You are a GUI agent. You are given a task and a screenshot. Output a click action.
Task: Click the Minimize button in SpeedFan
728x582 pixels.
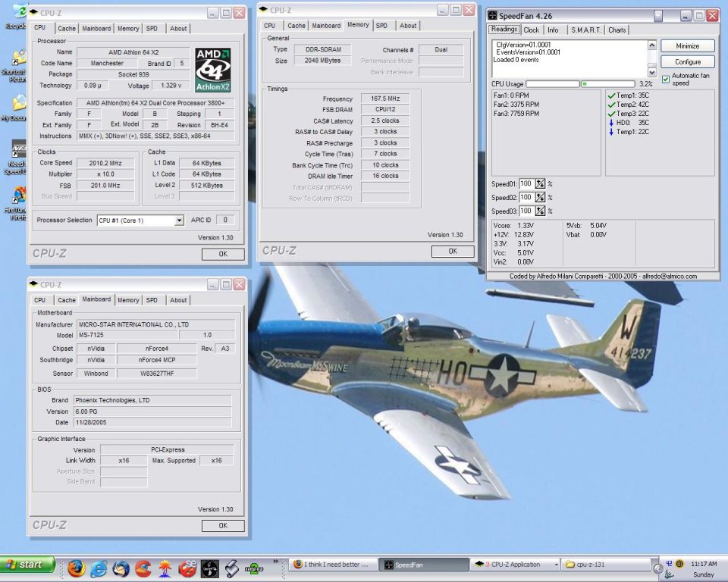[x=688, y=46]
